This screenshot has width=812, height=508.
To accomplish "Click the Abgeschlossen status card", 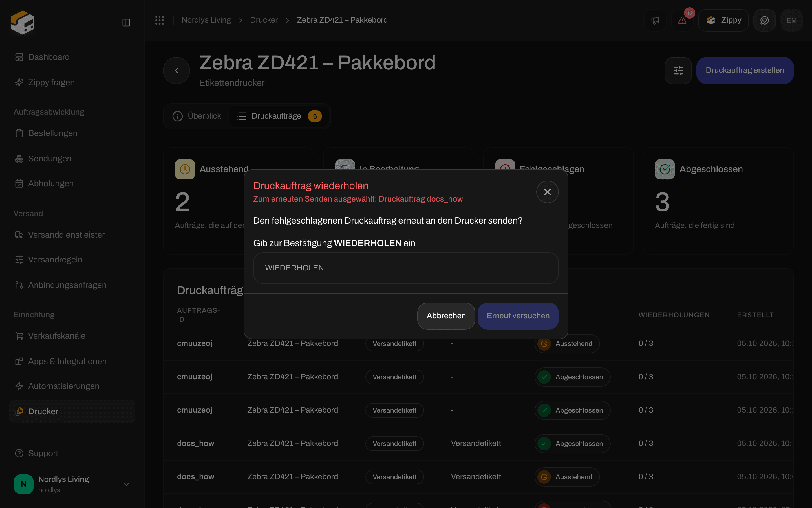I will (718, 201).
